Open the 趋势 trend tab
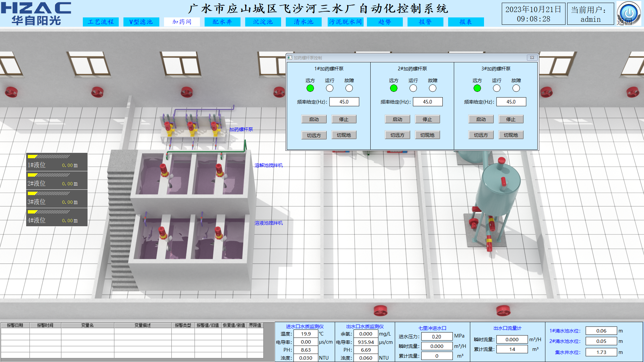644x362 pixels. coord(385,22)
